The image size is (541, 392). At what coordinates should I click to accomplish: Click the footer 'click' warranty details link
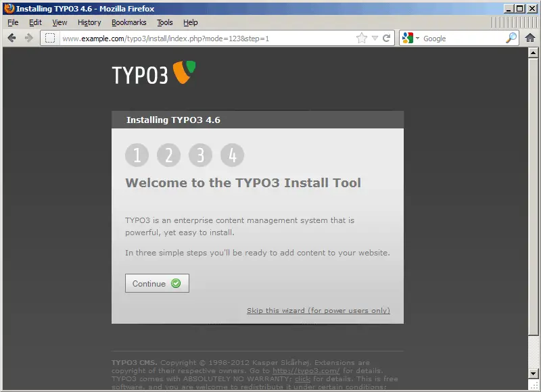tap(302, 378)
